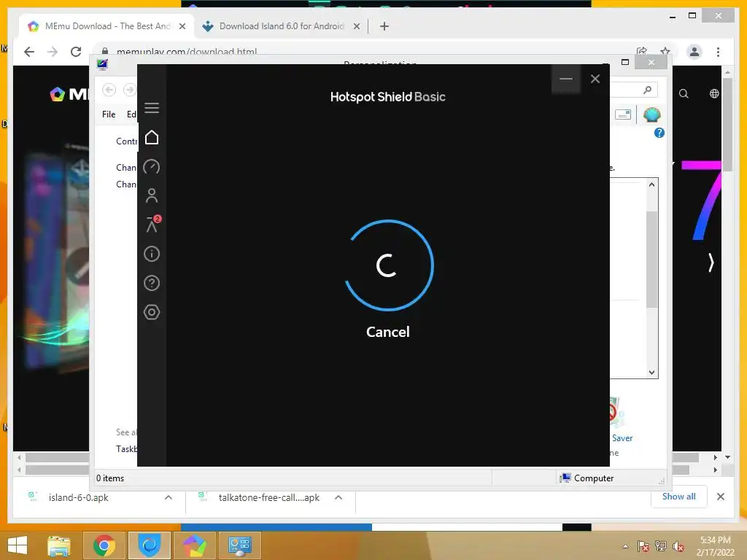
Task: Close the Hotspot Shield window
Action: (x=595, y=79)
